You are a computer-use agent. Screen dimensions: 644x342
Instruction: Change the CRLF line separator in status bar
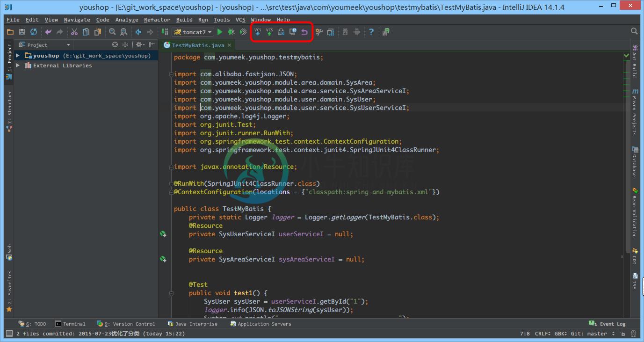[x=544, y=334]
